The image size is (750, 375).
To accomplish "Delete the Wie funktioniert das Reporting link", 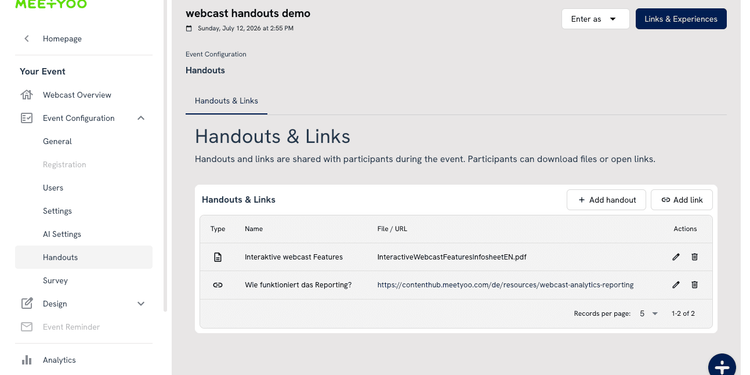I will point(695,285).
